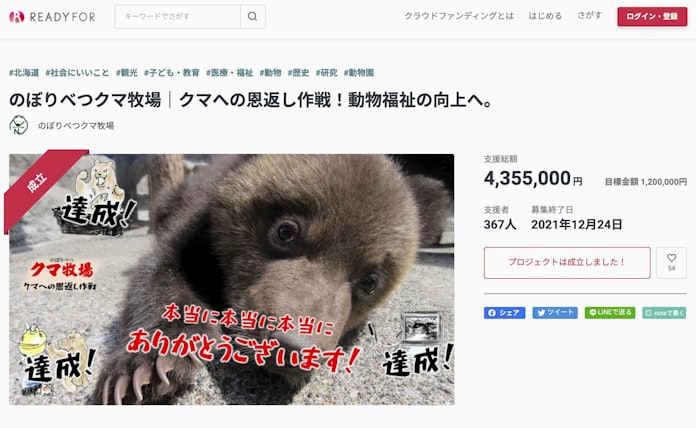Select the #動物園 tag
The width and height of the screenshot is (696, 428).
coord(359,72)
